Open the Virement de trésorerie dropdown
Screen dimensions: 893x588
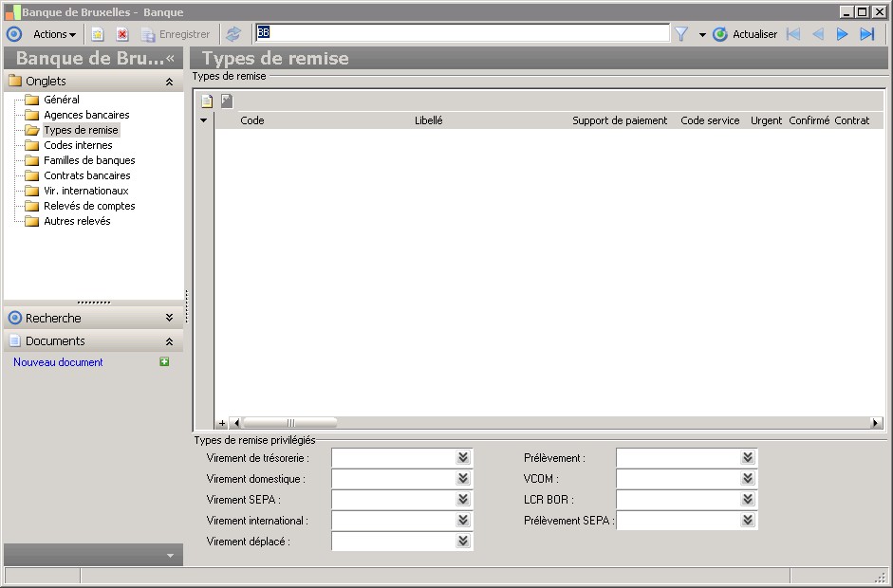pyautogui.click(x=462, y=458)
